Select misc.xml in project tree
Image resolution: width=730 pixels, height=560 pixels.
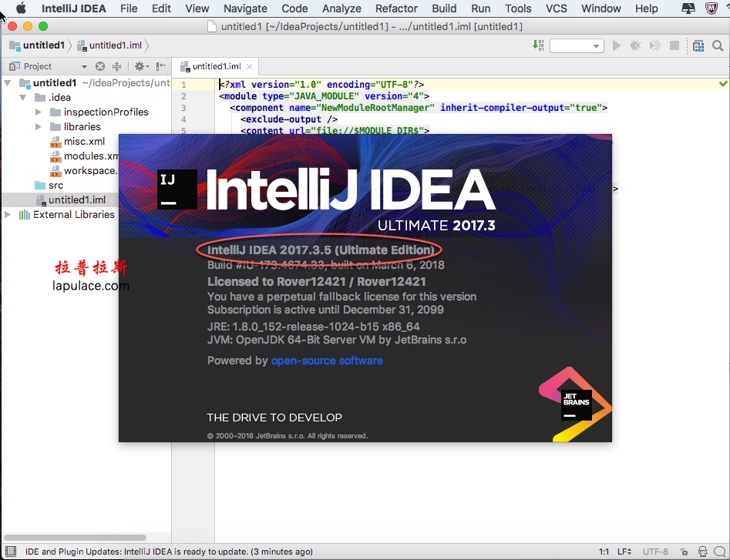(x=84, y=142)
